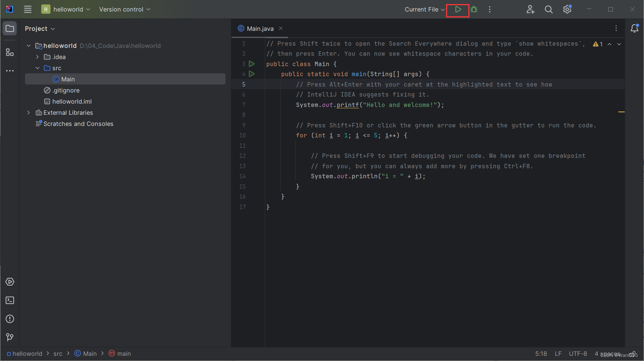Viewport: 644px width, 361px height.
Task: Click the yellow warning stripe marker
Action: [621, 112]
